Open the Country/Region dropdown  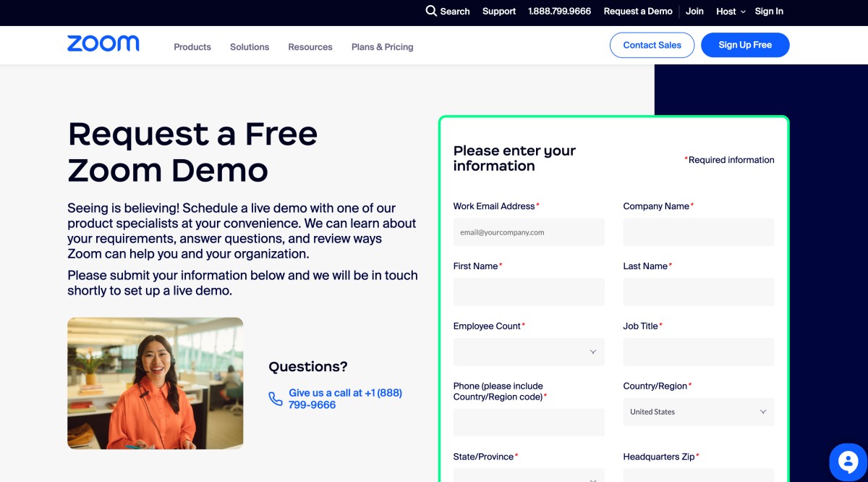pyautogui.click(x=698, y=412)
